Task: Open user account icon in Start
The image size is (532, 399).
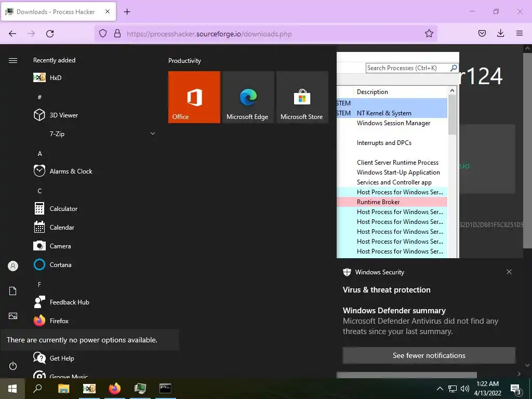Action: tap(13, 266)
